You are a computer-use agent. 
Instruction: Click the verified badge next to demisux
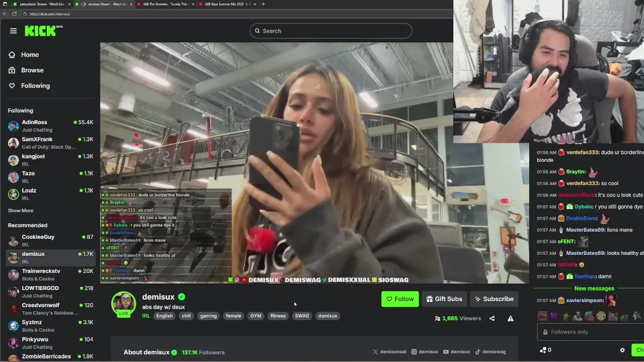182,297
